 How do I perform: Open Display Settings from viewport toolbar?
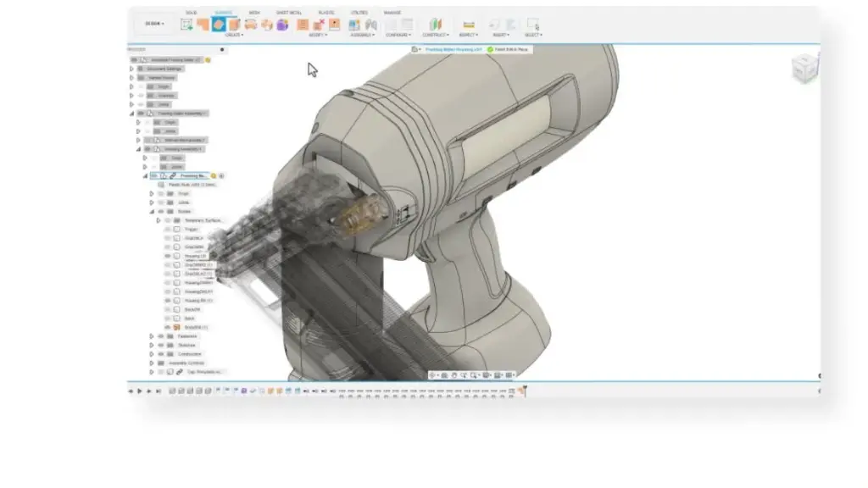pos(486,374)
